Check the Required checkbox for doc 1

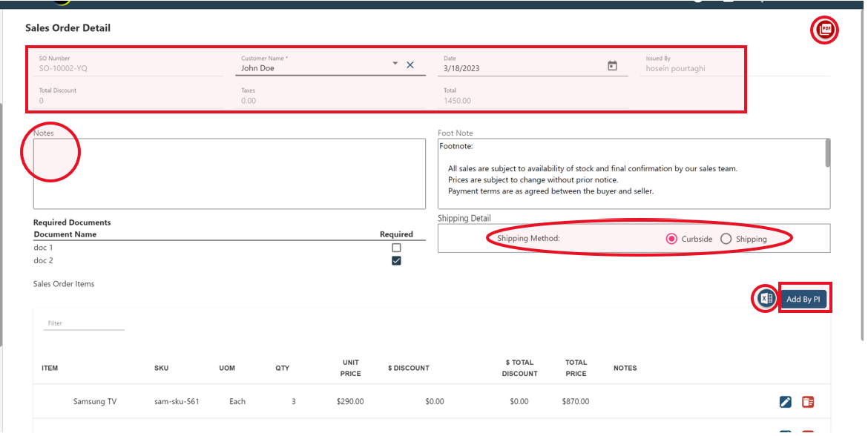pyautogui.click(x=396, y=248)
